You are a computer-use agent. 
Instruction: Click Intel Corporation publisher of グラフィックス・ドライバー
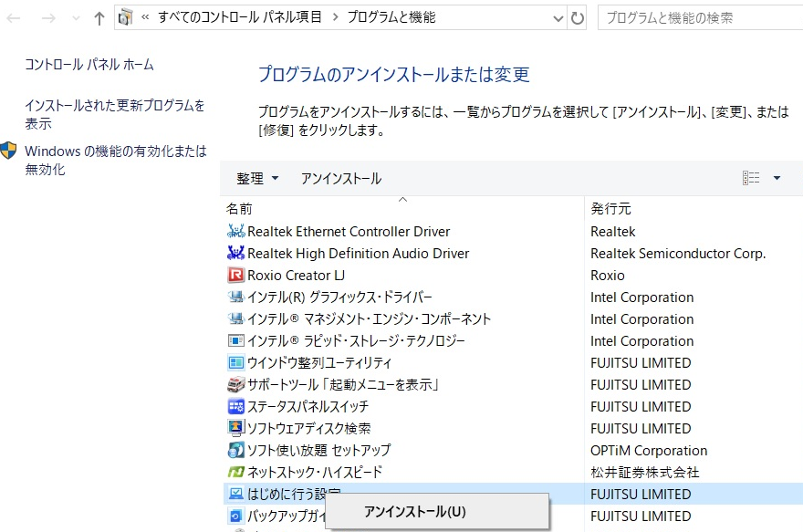642,297
